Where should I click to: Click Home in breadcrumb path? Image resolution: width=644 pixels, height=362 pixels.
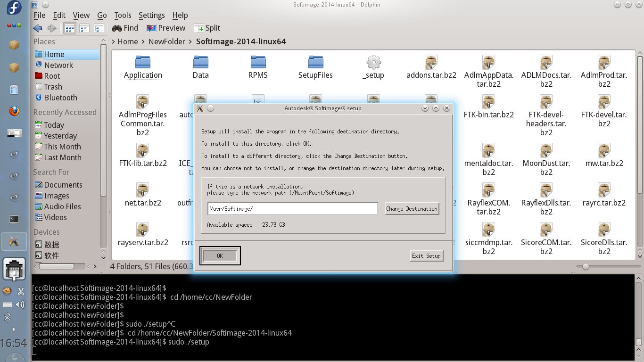point(128,41)
